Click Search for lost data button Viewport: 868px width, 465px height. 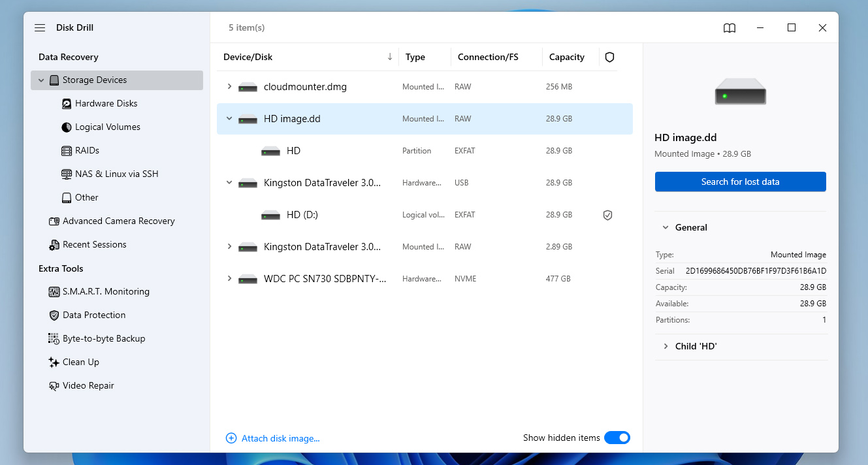click(741, 182)
